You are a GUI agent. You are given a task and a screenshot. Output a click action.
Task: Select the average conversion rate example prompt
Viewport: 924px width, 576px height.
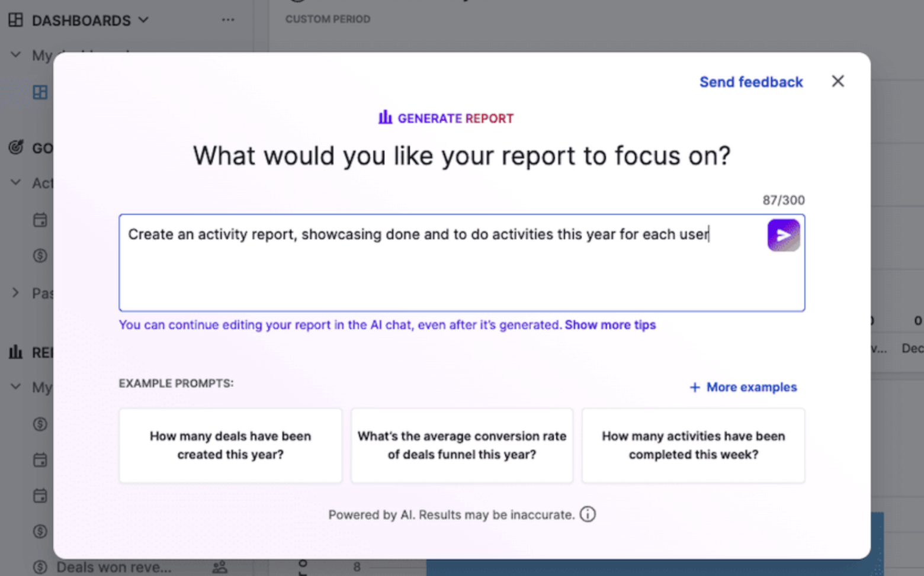pos(461,445)
